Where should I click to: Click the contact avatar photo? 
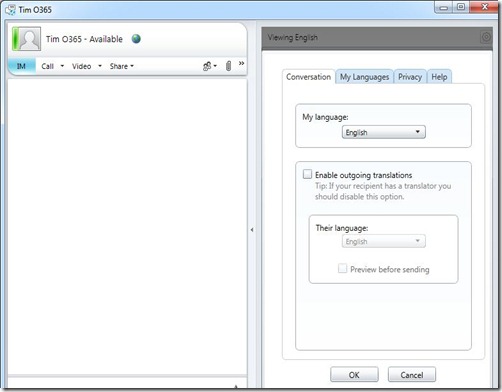click(27, 39)
